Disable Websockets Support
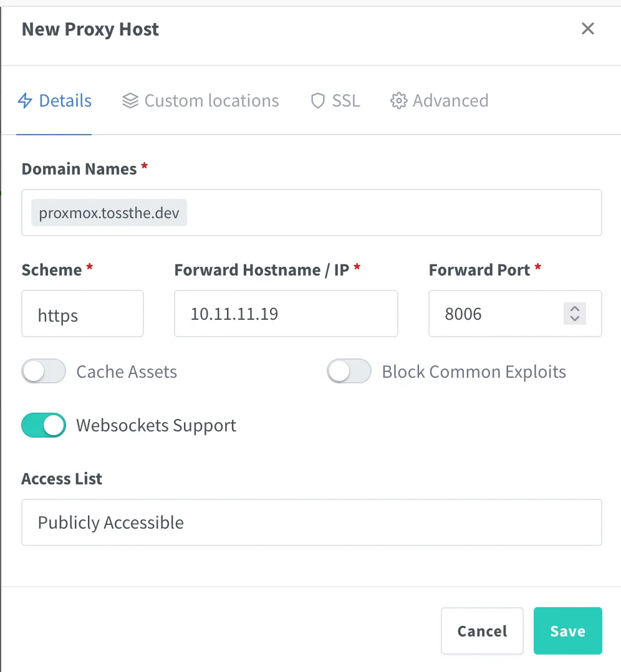This screenshot has height=672, width=621. point(43,425)
